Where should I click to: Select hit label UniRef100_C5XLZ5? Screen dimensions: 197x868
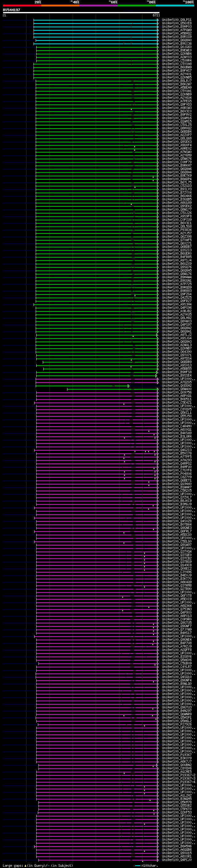[176, 125]
